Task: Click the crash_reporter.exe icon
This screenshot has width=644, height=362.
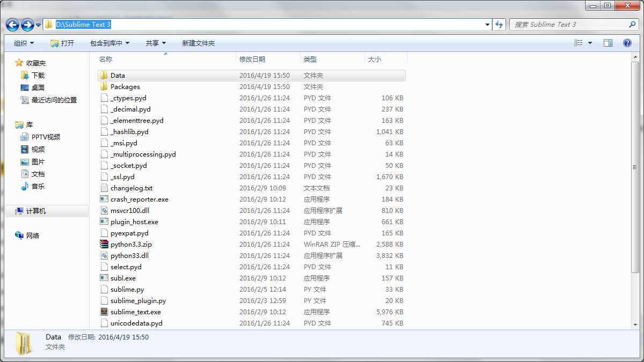Action: 104,200
